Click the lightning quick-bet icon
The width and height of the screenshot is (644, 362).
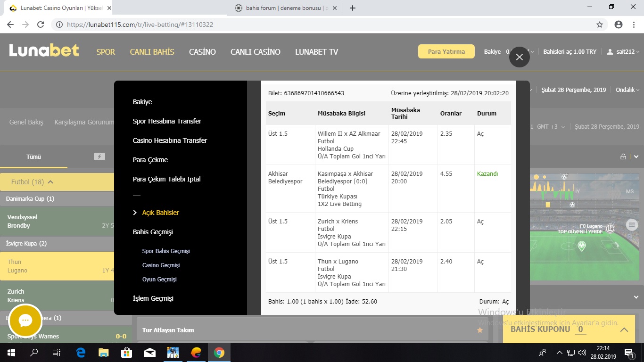pos(99,156)
